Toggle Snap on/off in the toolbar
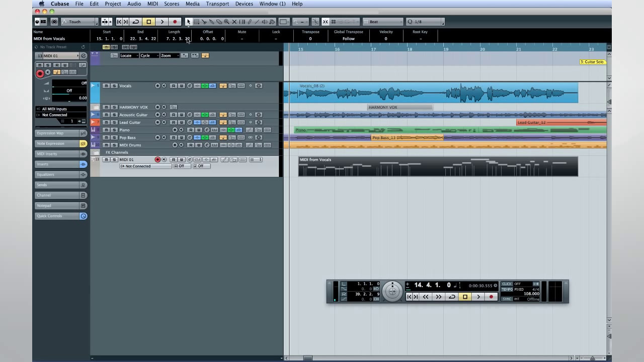644x362 pixels. tap(325, 22)
